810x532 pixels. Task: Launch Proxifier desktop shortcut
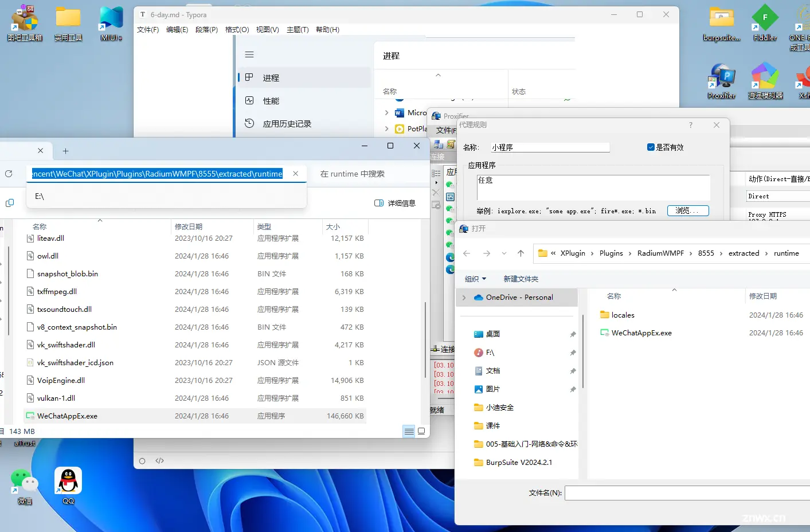722,81
